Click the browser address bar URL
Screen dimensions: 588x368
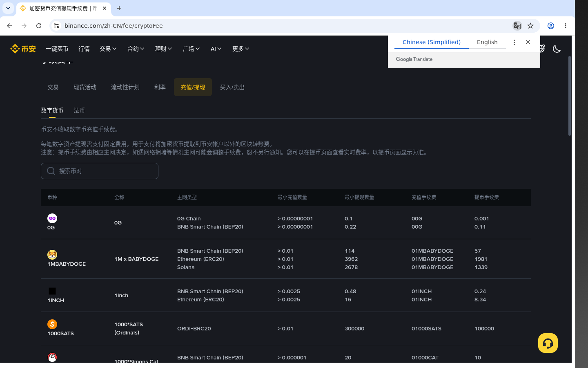(114, 26)
